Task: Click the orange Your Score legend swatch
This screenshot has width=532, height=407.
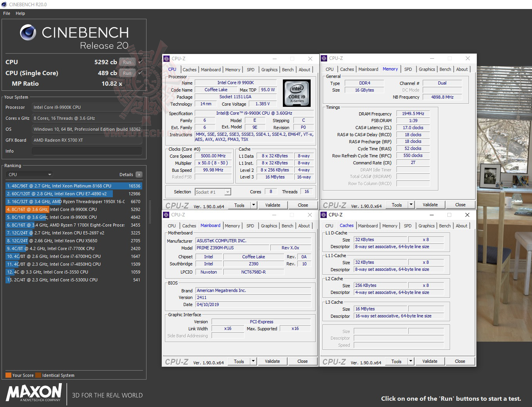Action: click(x=8, y=375)
